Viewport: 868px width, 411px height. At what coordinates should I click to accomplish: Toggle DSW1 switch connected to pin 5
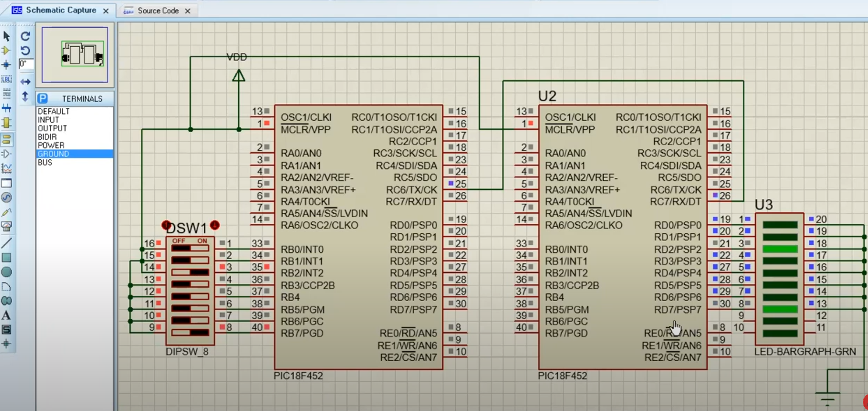[190, 296]
